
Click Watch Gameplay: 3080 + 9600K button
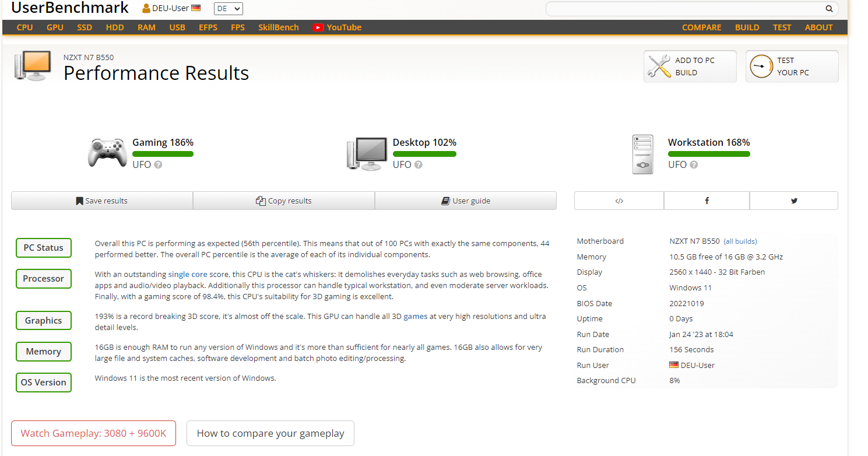click(93, 433)
